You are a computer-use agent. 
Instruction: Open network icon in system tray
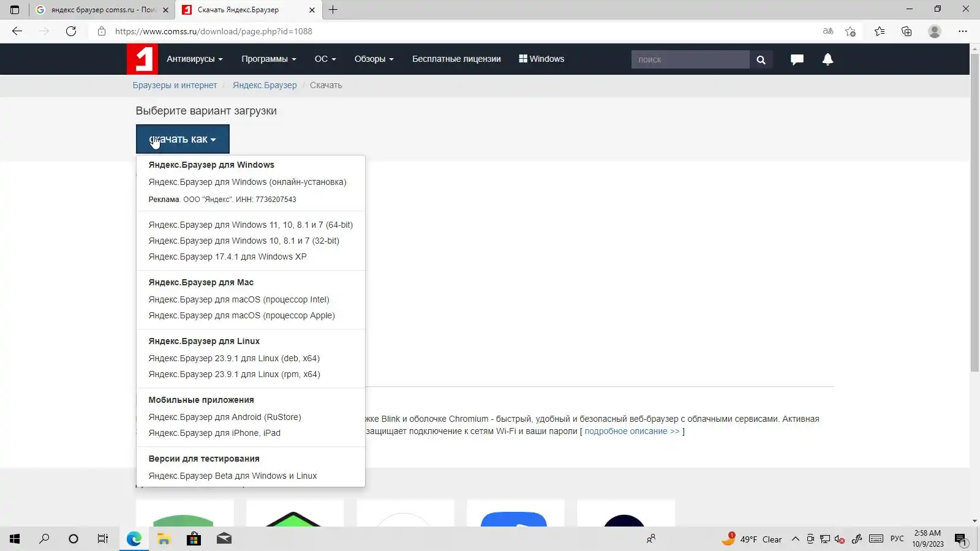[825, 539]
